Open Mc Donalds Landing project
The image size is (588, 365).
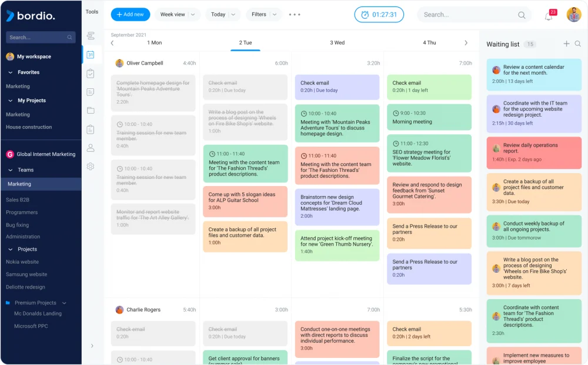[38, 314]
